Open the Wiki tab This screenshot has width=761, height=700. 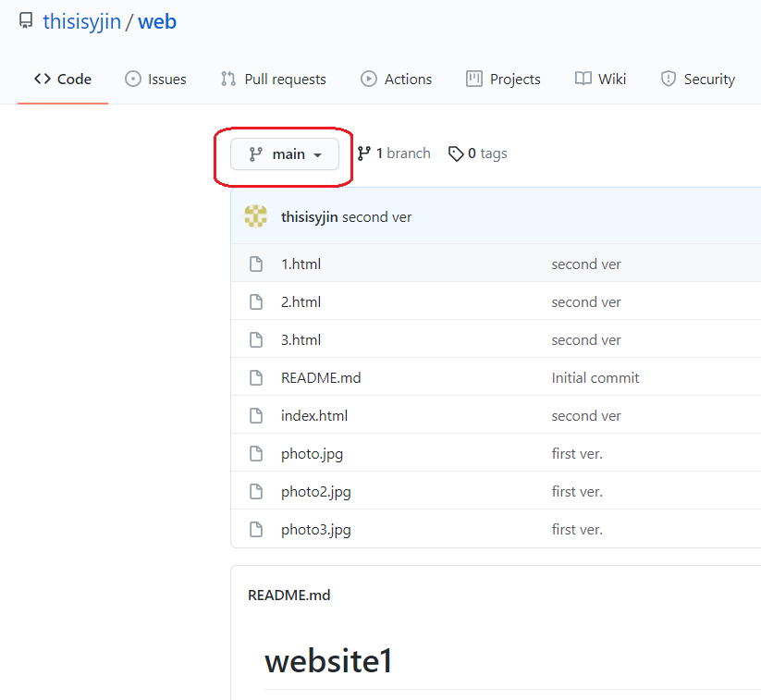600,79
